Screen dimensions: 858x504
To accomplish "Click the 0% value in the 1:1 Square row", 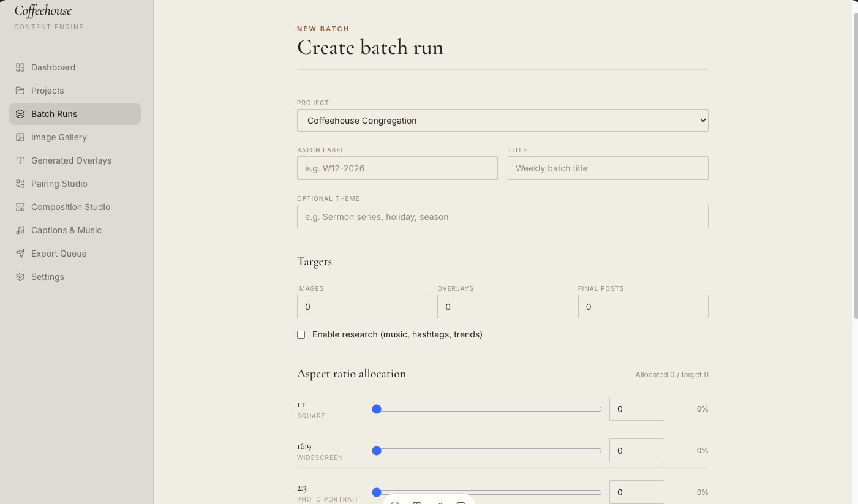I will coord(702,409).
